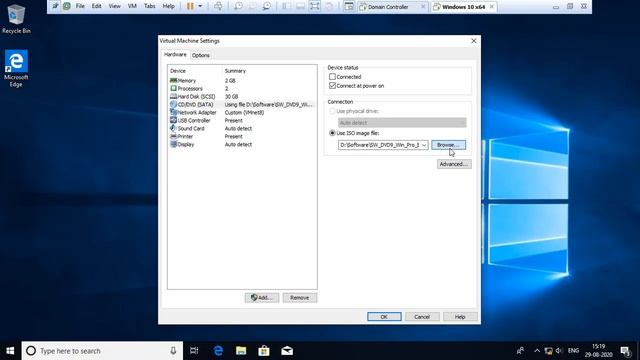The height and width of the screenshot is (360, 640).
Task: Confirm settings with the OK button
Action: click(384, 317)
